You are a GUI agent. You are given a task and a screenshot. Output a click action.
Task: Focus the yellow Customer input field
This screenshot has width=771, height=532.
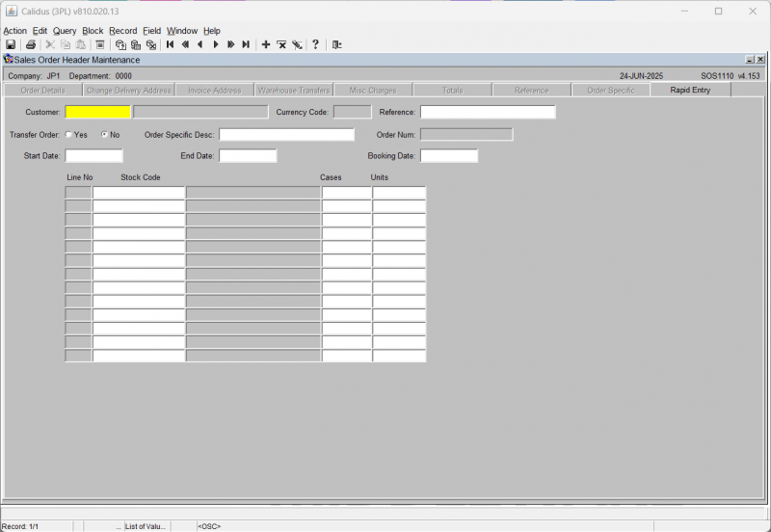point(98,112)
